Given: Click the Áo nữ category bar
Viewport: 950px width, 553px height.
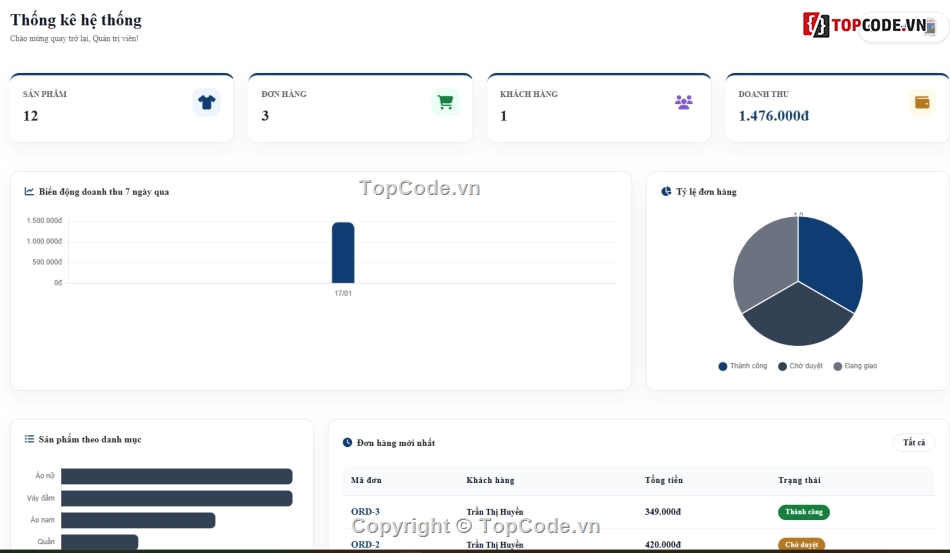Looking at the screenshot, I should (x=177, y=476).
